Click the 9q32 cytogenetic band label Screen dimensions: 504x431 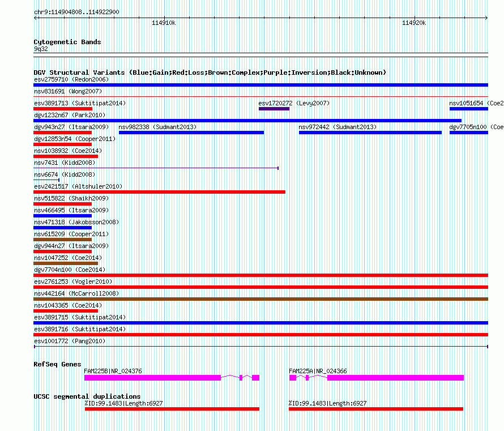(41, 49)
